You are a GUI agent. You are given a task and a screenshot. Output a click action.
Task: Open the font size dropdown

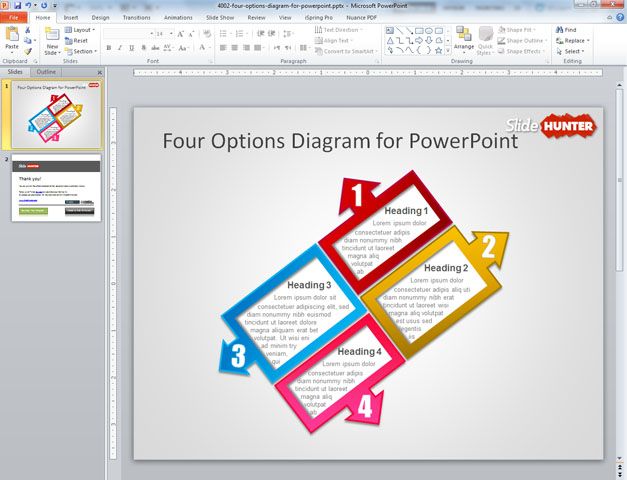click(x=171, y=34)
